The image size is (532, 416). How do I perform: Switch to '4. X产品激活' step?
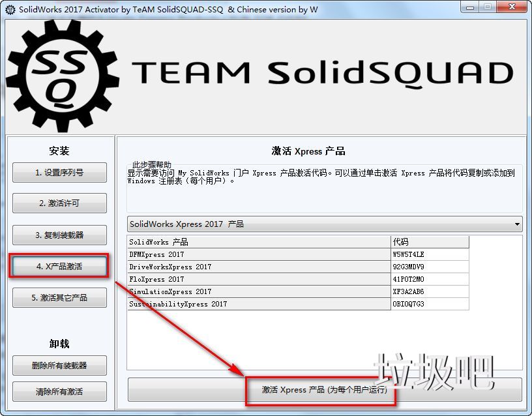tap(59, 266)
